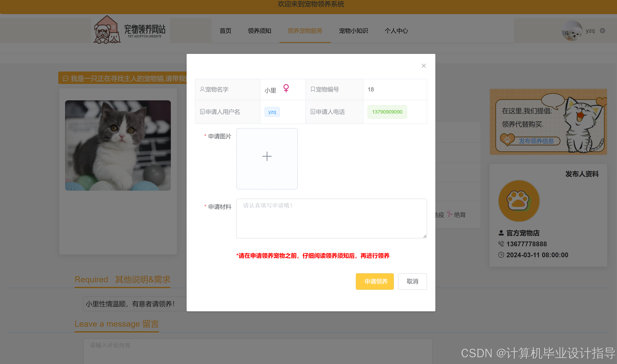
Task: Click the pet number value 18
Action: (x=370, y=90)
